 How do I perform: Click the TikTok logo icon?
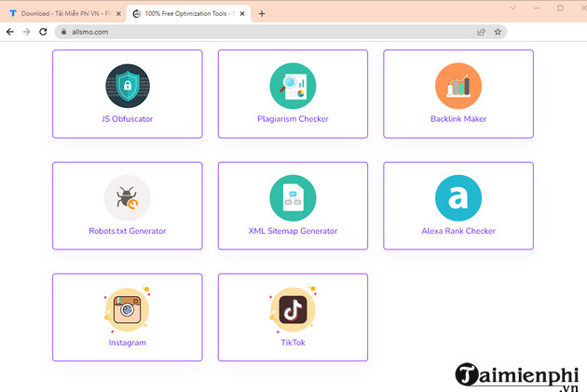coord(293,309)
